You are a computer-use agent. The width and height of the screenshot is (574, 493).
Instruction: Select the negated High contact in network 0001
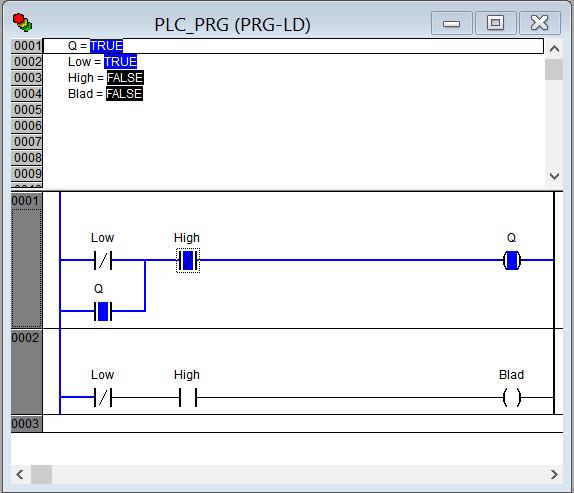pos(188,260)
